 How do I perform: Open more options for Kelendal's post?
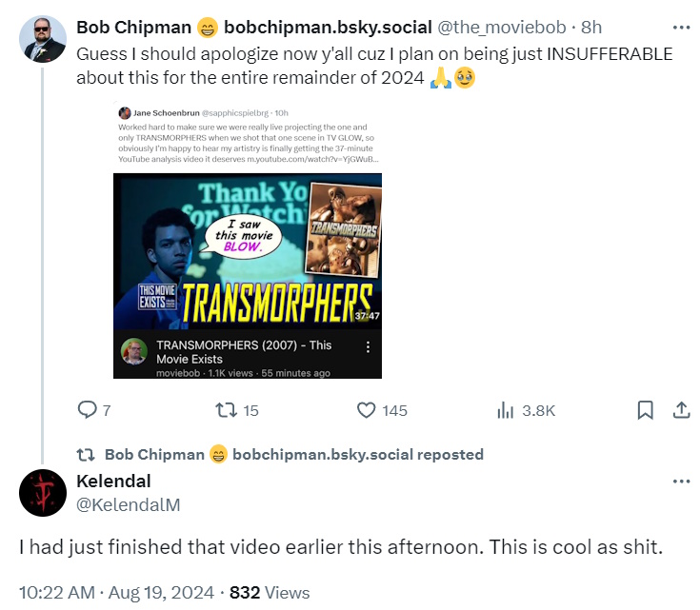681,482
